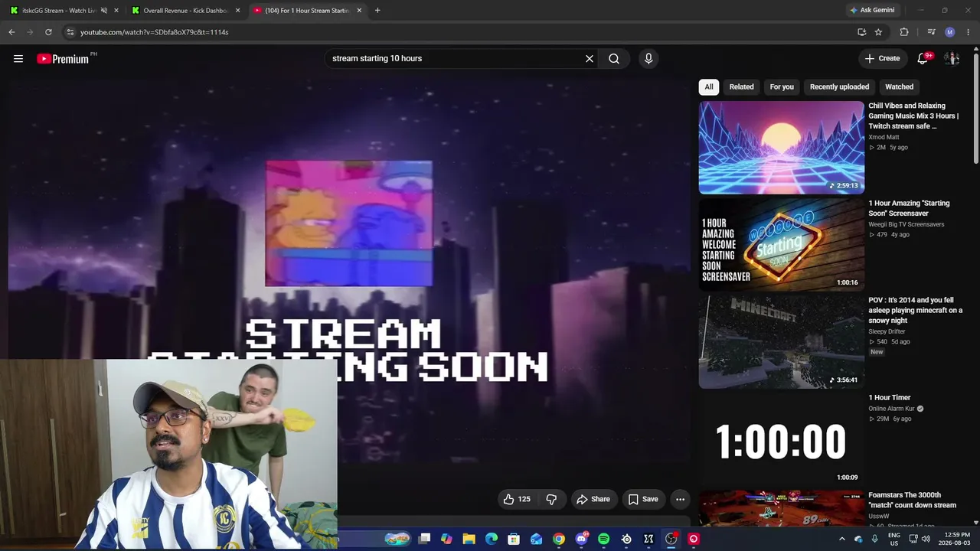This screenshot has width=980, height=551.
Task: Close the Overall Revenue Kick Dashboard tab
Action: pos(238,11)
